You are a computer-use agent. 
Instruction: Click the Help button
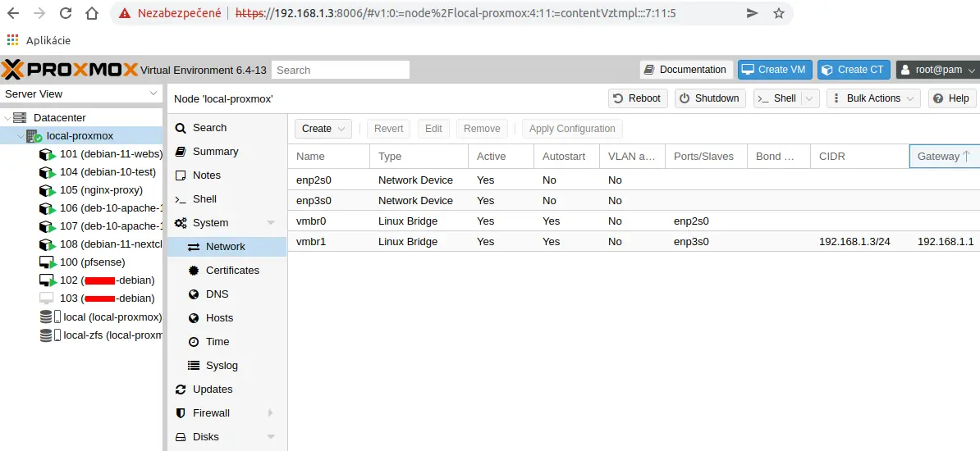952,98
